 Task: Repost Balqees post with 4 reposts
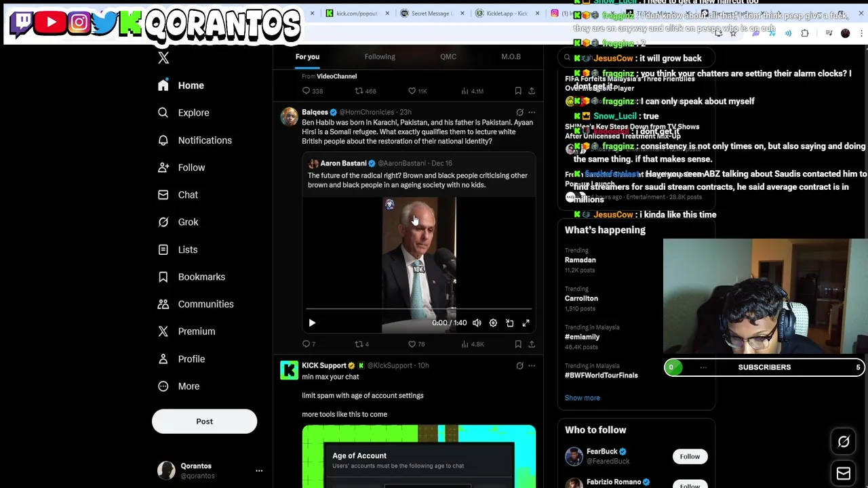pos(362,344)
